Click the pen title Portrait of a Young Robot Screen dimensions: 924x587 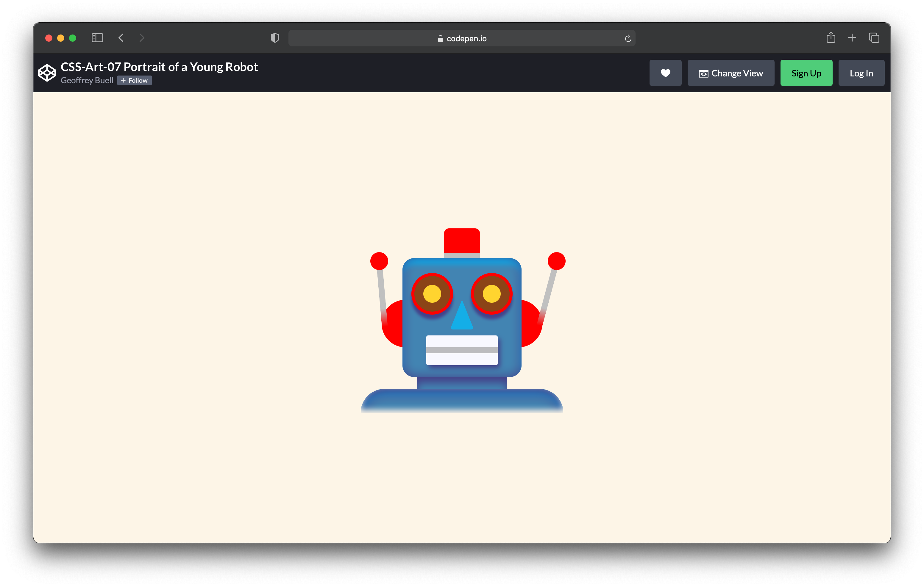click(x=159, y=67)
